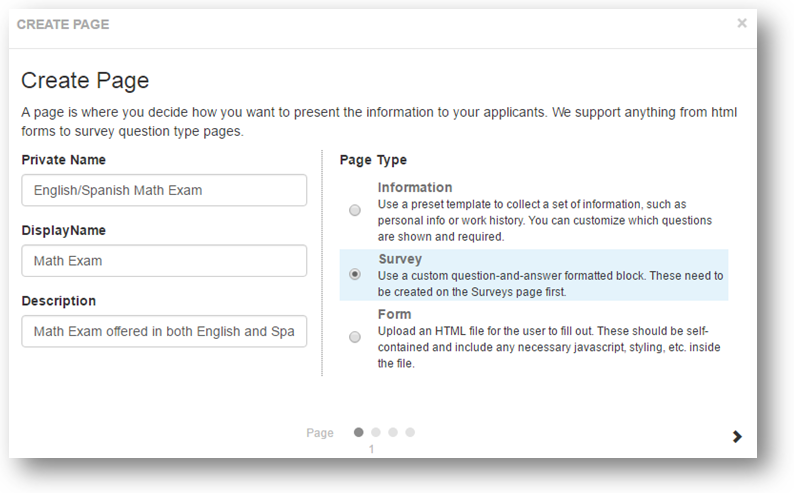Image resolution: width=794 pixels, height=493 pixels.
Task: Click the bold 'Survey' option title
Action: pos(400,259)
